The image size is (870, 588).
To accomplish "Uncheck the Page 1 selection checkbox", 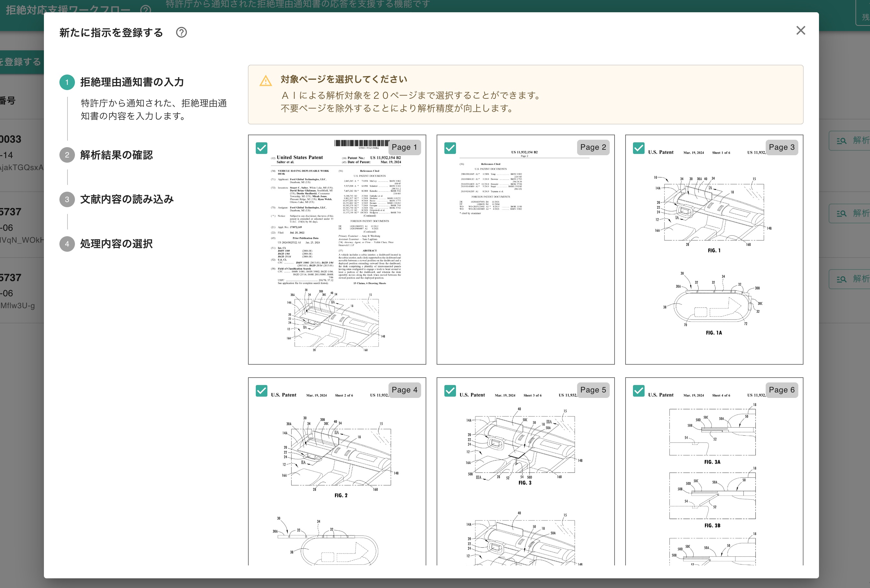I will [262, 148].
